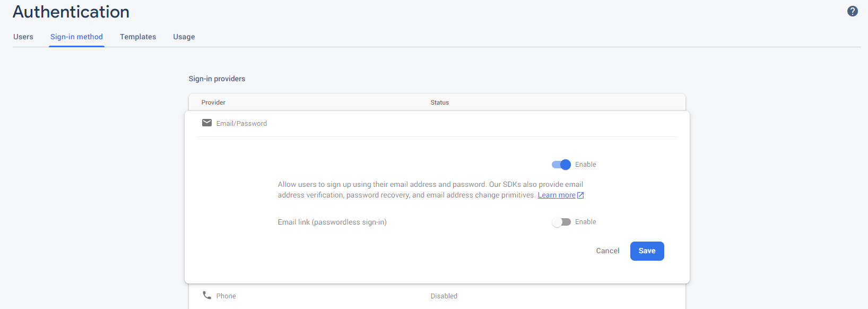This screenshot has height=309, width=868.
Task: Save the Email/Password provider settings
Action: coord(647,251)
